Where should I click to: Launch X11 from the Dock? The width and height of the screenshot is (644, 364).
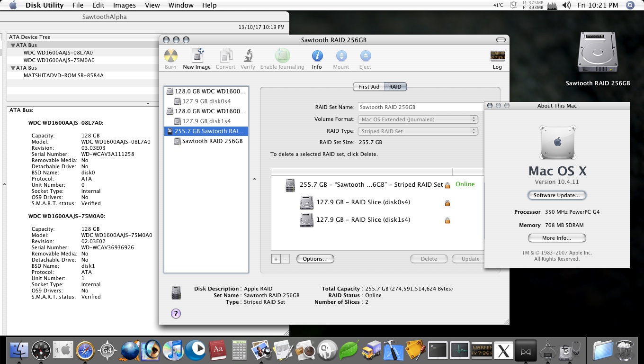(504, 351)
